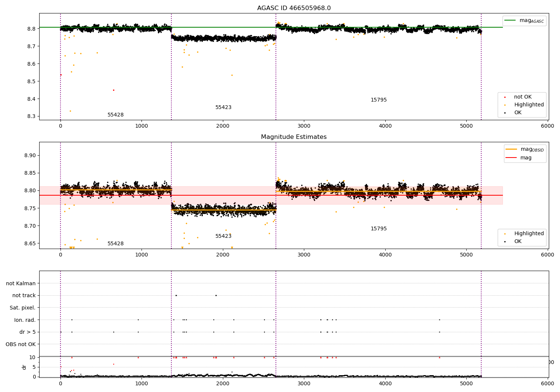
Task: Click the 3000 x-tick label under top plot
Action: click(304, 126)
